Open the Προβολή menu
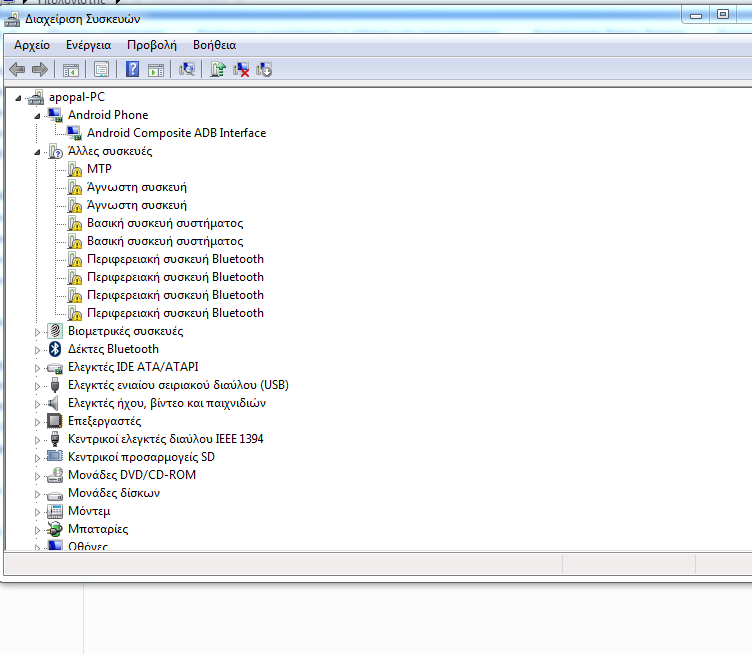Screen dimensions: 752x654 point(151,45)
